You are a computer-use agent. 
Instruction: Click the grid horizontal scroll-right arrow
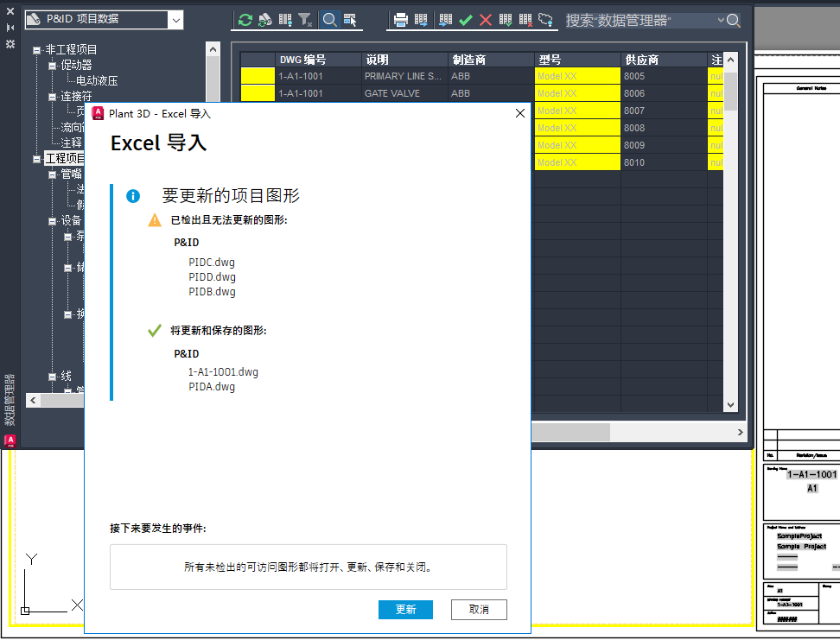tap(740, 432)
